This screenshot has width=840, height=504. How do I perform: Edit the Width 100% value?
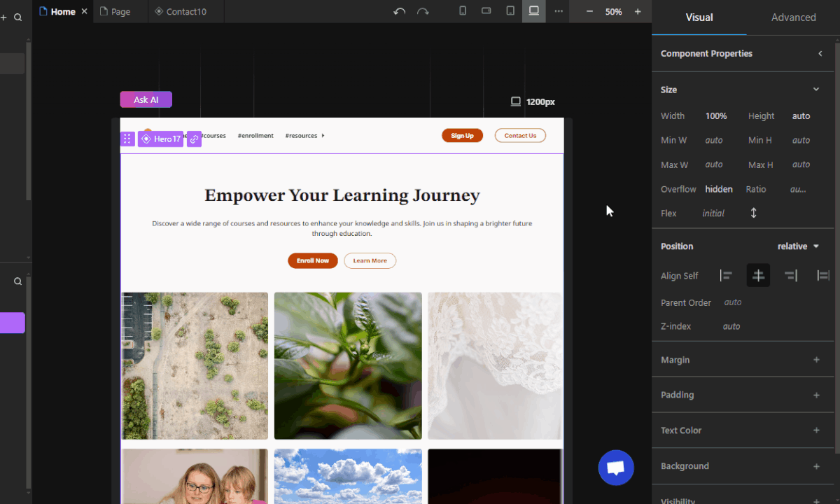[716, 116]
